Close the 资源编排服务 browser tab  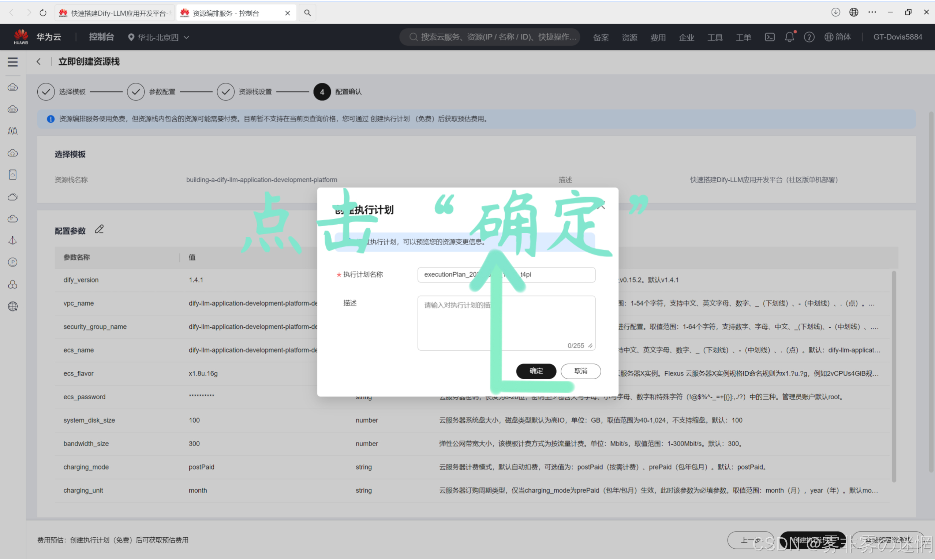287,13
